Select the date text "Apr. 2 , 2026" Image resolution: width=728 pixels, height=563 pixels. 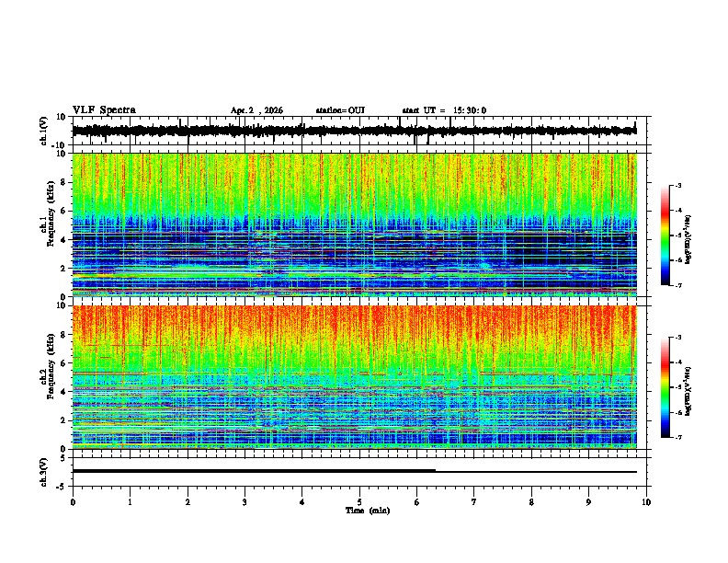(x=256, y=110)
